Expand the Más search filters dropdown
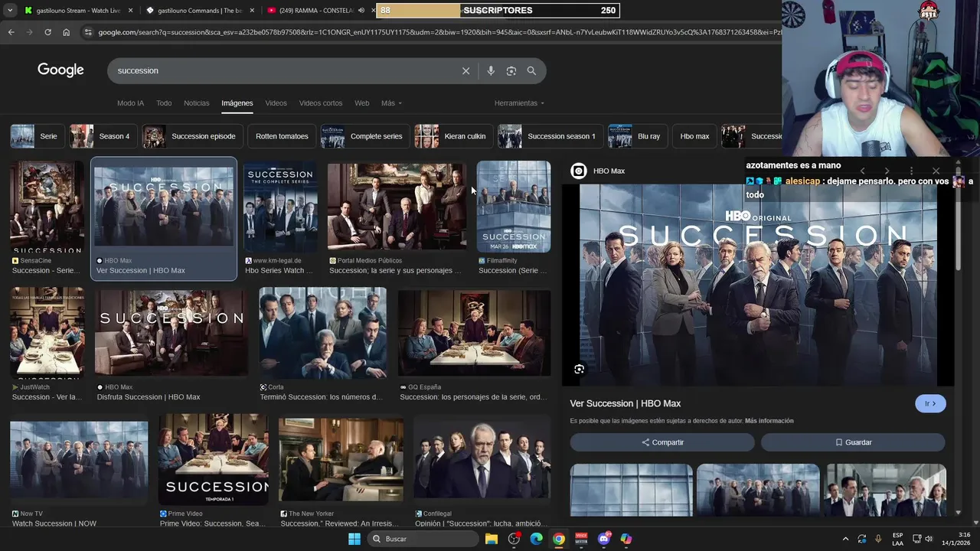Image resolution: width=980 pixels, height=551 pixels. [x=391, y=103]
